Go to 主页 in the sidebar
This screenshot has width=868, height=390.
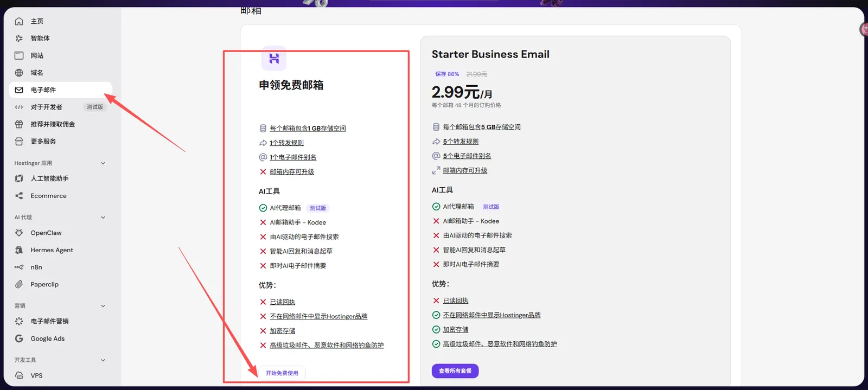pos(60,21)
